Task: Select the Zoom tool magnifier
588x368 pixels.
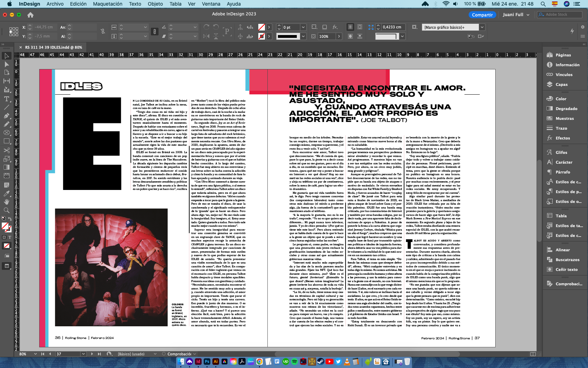Action: (7, 210)
